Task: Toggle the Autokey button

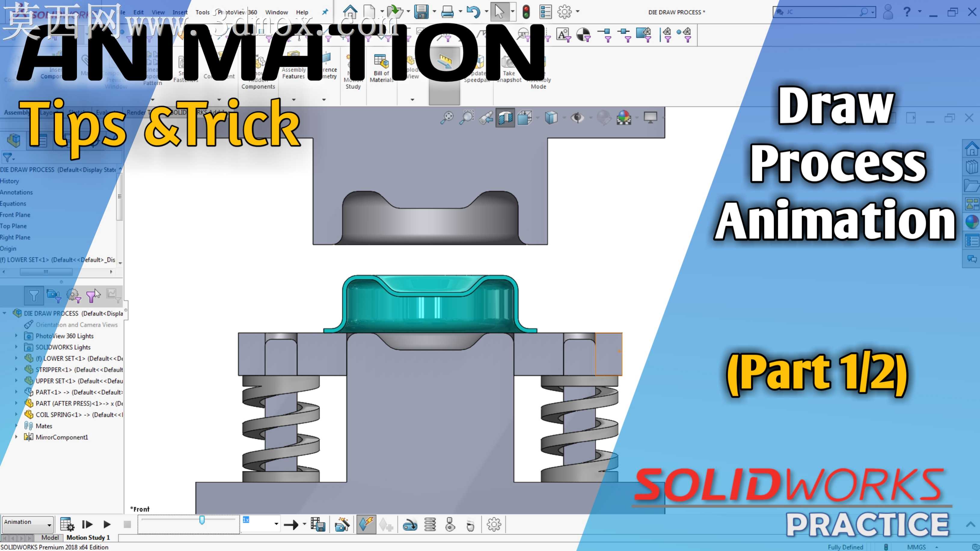Action: point(366,524)
